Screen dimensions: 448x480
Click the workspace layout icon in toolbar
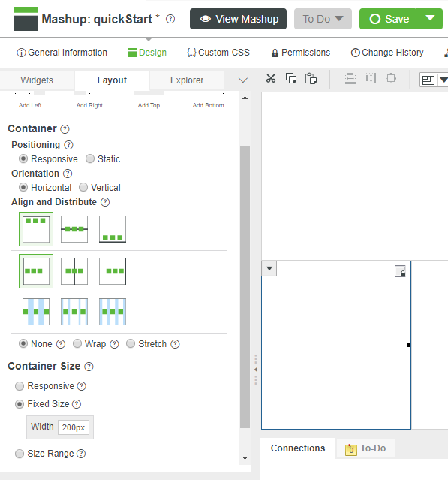428,80
